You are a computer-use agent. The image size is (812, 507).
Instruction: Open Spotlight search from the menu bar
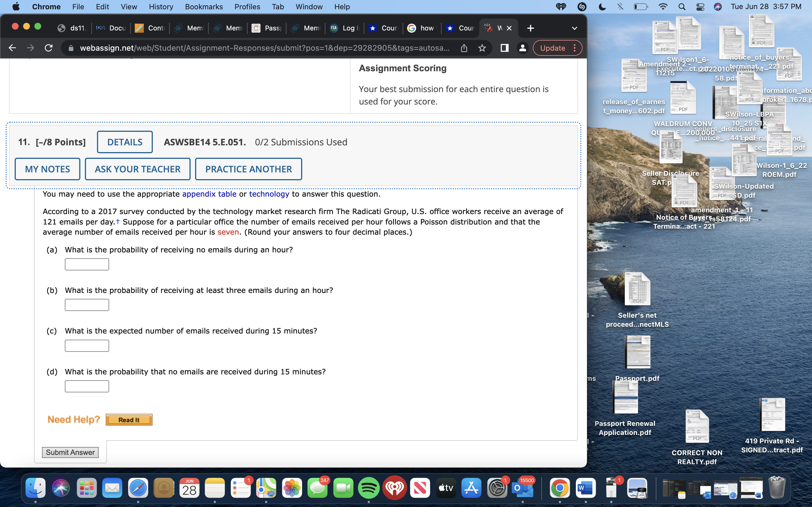pyautogui.click(x=681, y=6)
